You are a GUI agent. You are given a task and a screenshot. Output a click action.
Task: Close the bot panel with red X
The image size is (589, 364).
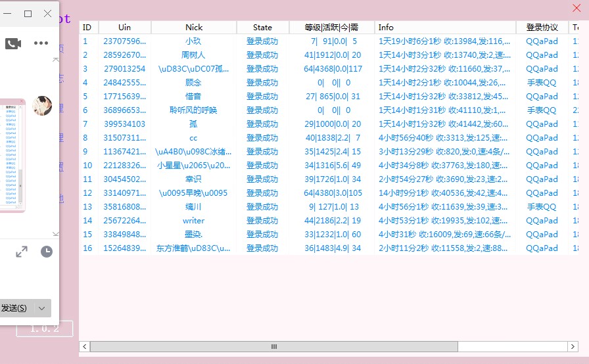point(577,9)
